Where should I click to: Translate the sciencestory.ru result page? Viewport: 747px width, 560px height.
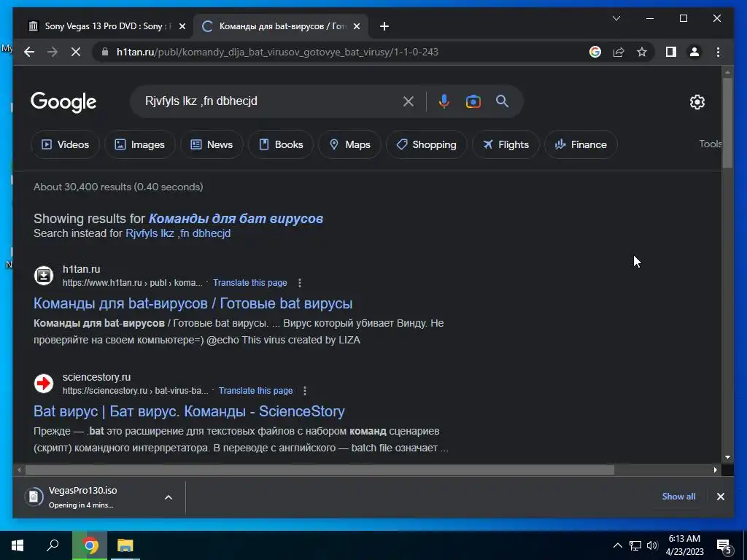pyautogui.click(x=256, y=391)
